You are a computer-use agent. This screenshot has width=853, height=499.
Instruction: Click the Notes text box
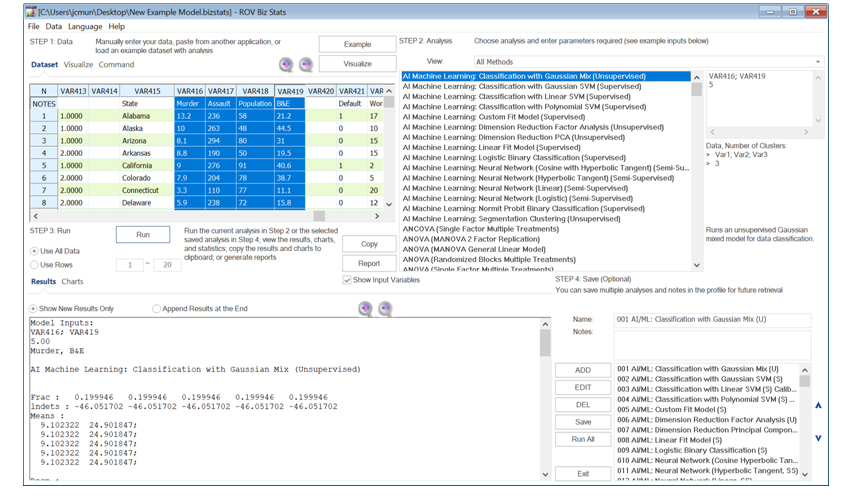712,345
